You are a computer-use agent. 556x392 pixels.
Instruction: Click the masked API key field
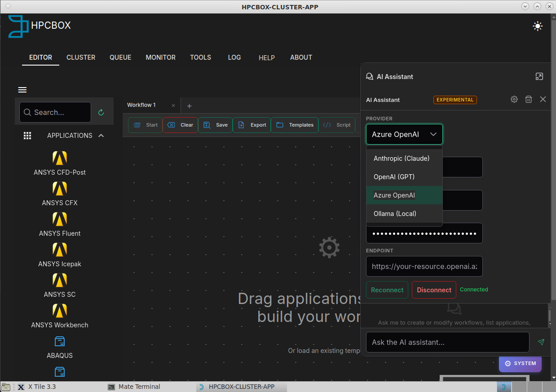[x=424, y=233]
